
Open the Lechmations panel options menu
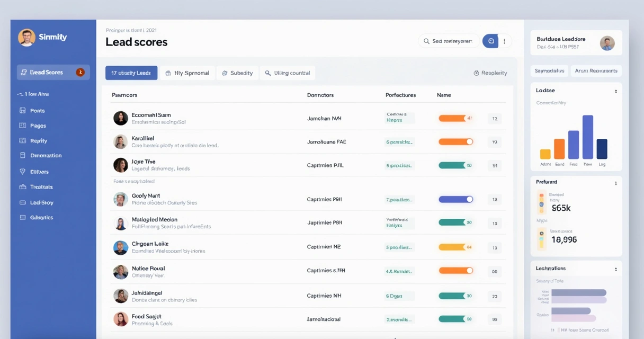point(615,269)
